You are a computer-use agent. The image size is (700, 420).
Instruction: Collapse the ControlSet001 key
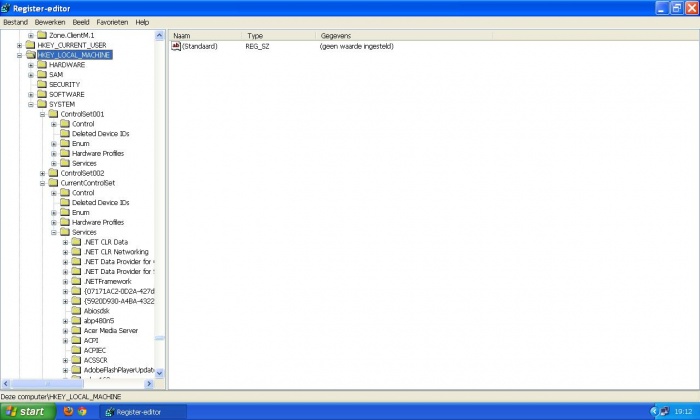tap(42, 114)
